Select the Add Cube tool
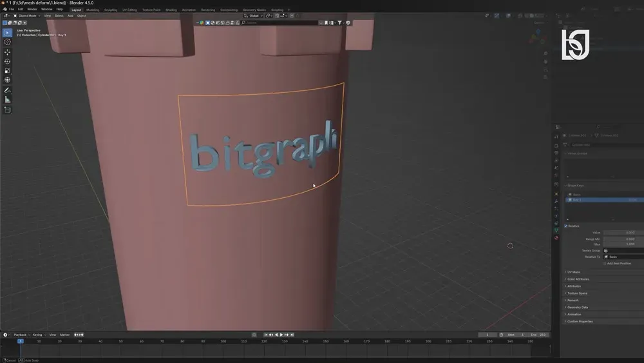The width and height of the screenshot is (644, 363). coord(7,110)
